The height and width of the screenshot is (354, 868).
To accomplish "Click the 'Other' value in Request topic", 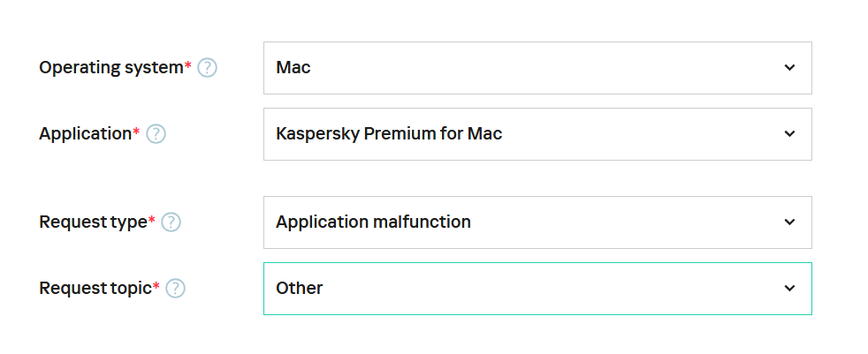I will [x=300, y=289].
